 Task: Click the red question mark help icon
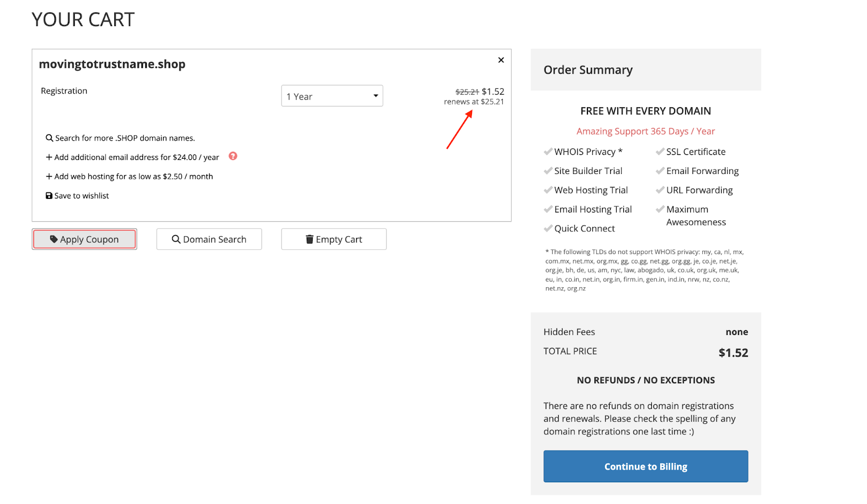tap(233, 156)
